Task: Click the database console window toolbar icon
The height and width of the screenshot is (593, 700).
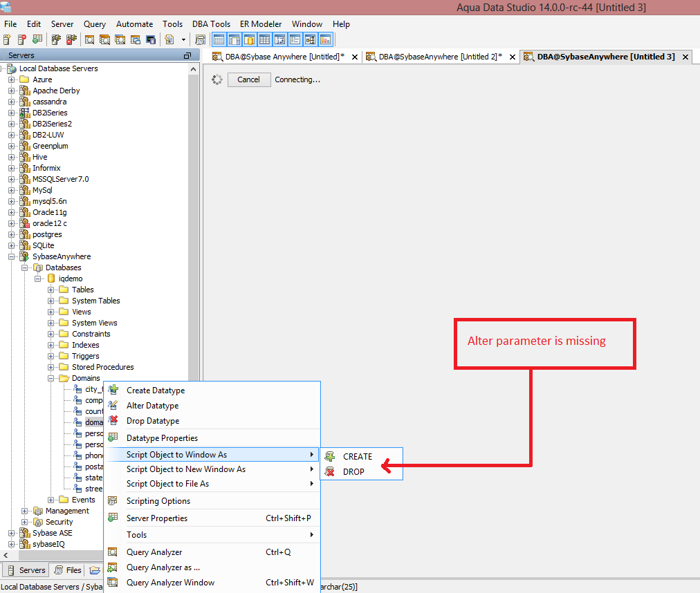Action: tap(151, 39)
